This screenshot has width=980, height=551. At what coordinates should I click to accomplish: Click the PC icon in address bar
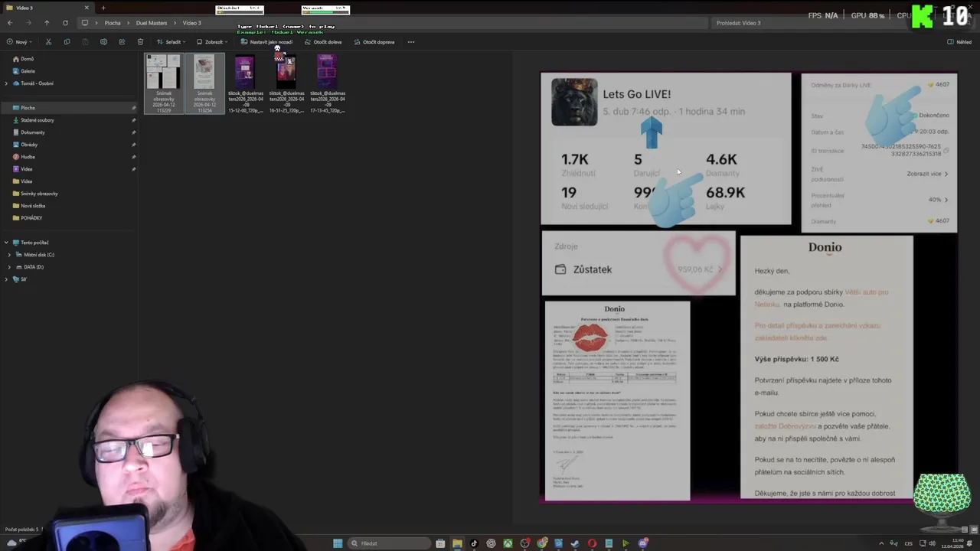pos(85,23)
